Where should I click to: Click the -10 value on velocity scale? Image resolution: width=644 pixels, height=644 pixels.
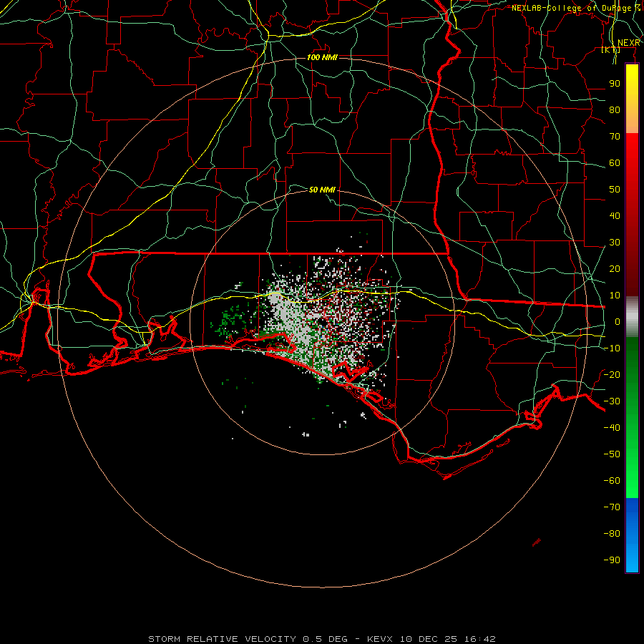point(612,348)
